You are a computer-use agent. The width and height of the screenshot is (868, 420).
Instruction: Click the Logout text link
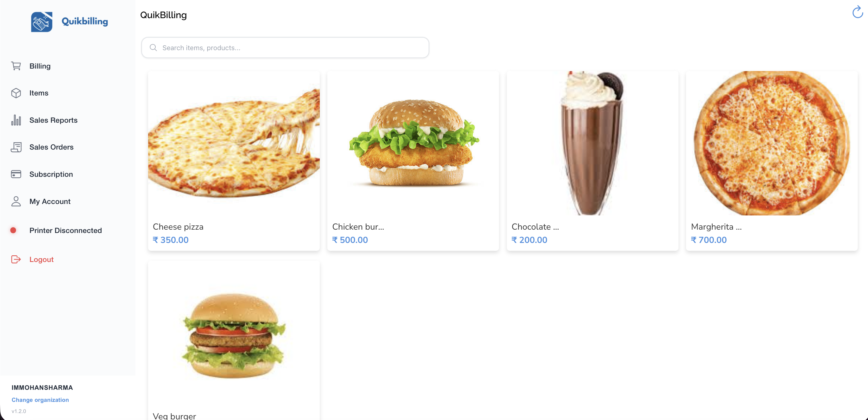[41, 259]
